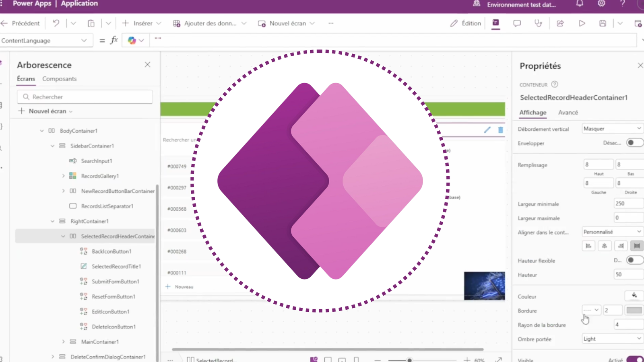Toggle Envelopper off-switch
This screenshot has width=644, height=362.
[x=635, y=143]
